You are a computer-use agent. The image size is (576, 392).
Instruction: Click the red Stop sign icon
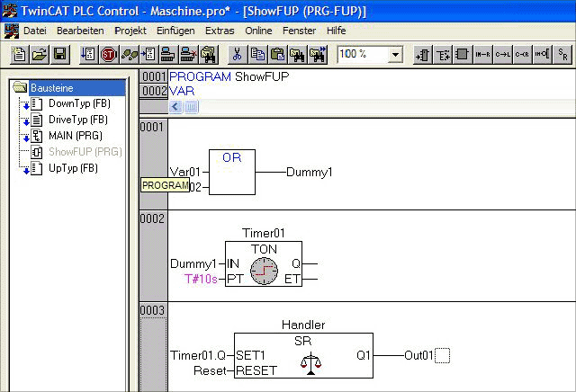point(108,55)
